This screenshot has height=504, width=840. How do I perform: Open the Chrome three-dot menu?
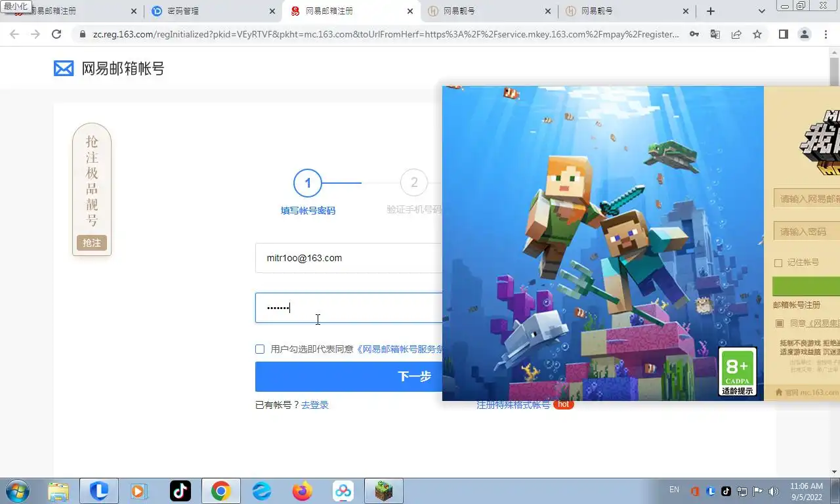point(826,34)
